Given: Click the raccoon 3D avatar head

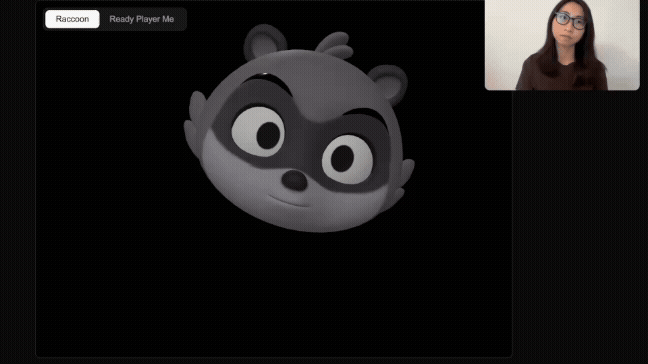Looking at the screenshot, I should [x=299, y=128].
